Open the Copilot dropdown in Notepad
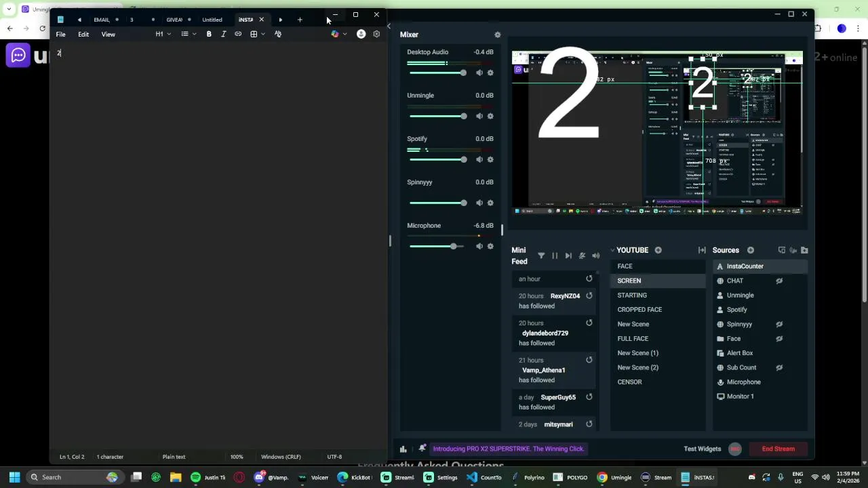 pos(338,34)
